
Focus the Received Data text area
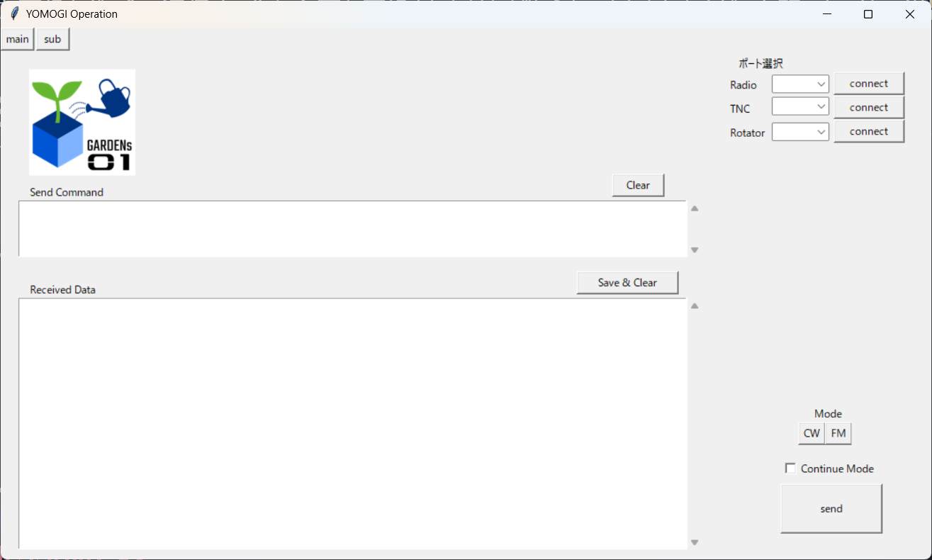pyautogui.click(x=353, y=423)
